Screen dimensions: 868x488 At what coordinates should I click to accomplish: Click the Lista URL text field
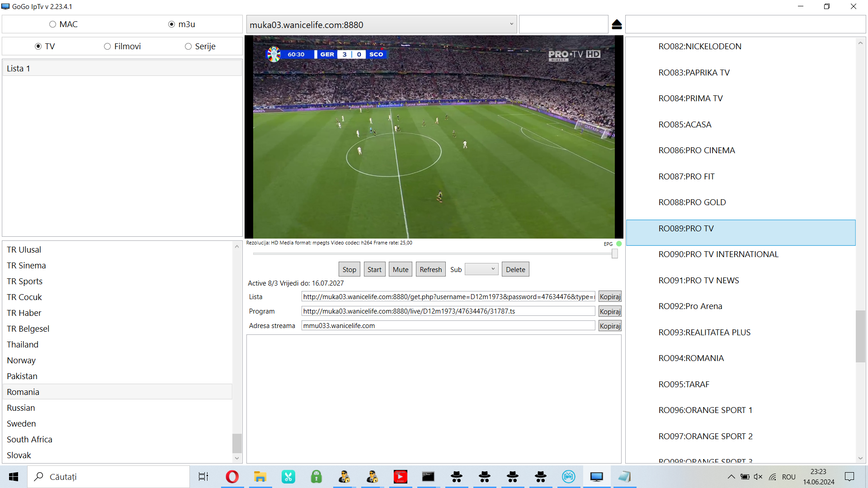(x=448, y=297)
